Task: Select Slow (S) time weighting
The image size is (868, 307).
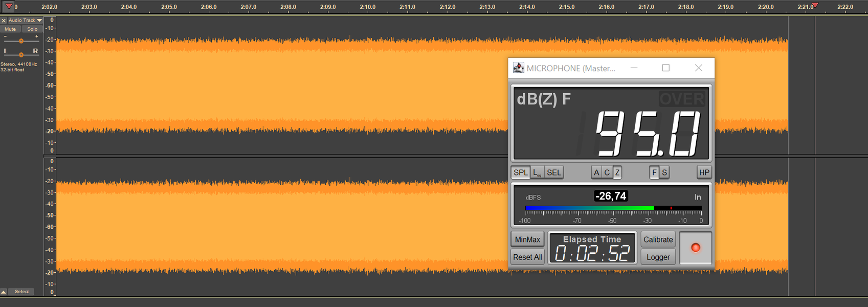Action: click(x=664, y=172)
